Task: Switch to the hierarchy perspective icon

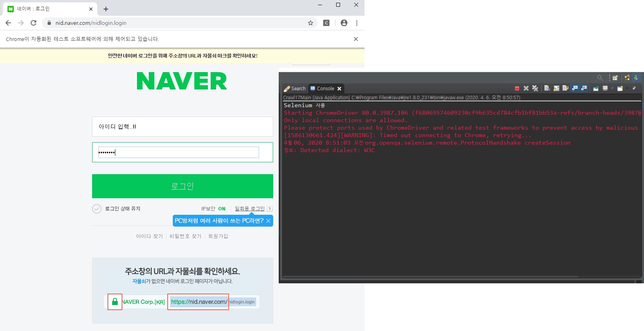Action: [627, 78]
